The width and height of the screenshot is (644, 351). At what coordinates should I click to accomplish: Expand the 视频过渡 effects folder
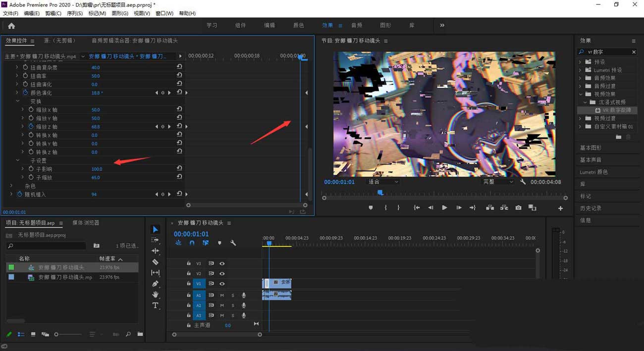pos(580,119)
